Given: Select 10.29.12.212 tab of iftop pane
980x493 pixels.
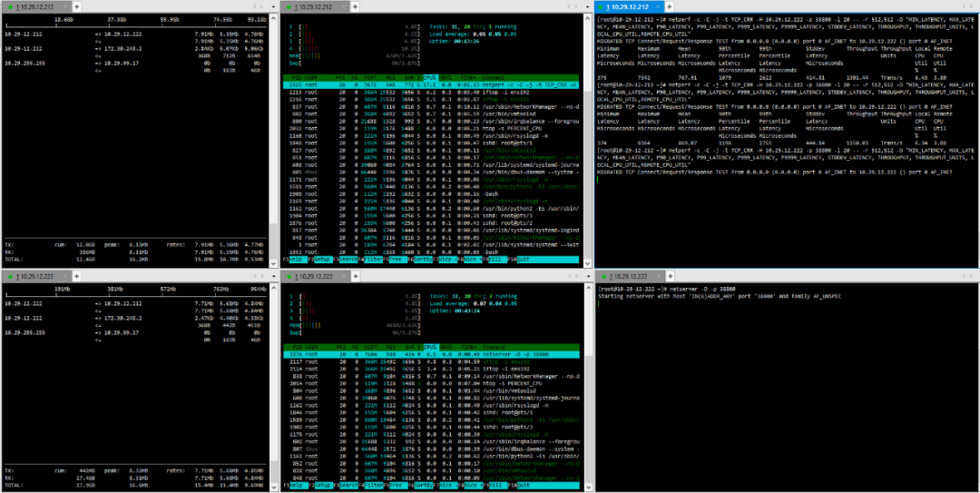Looking at the screenshot, I should click(x=36, y=6).
